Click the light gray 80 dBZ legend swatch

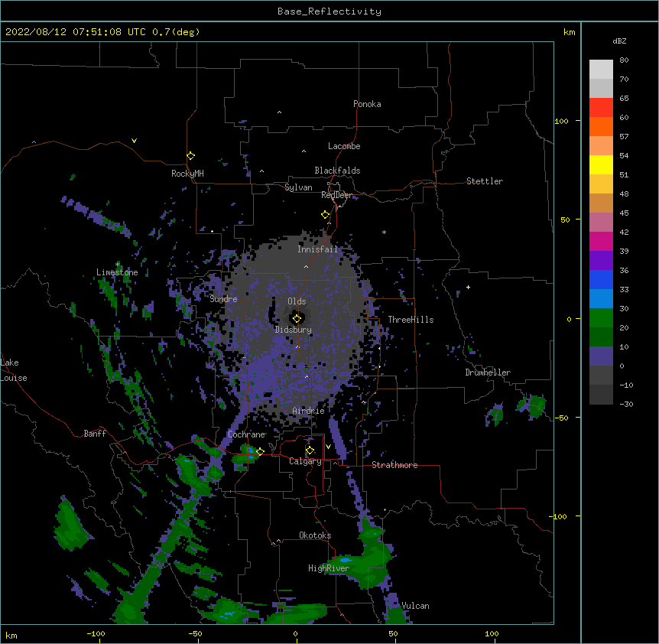(601, 69)
